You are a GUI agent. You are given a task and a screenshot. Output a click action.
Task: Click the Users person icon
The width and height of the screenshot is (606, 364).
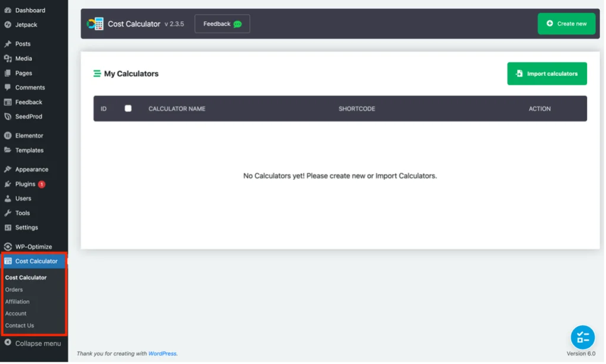(8, 199)
